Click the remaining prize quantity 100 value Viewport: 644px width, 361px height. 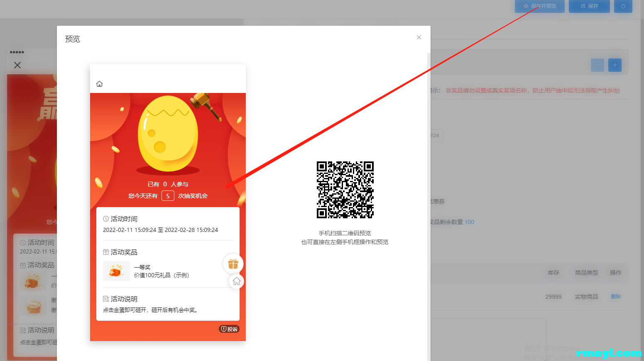coord(469,222)
